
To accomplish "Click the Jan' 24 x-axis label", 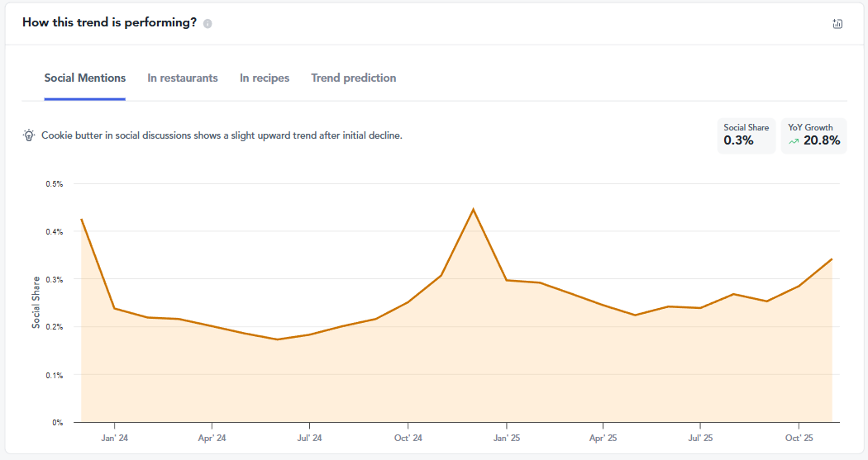I will tap(114, 438).
